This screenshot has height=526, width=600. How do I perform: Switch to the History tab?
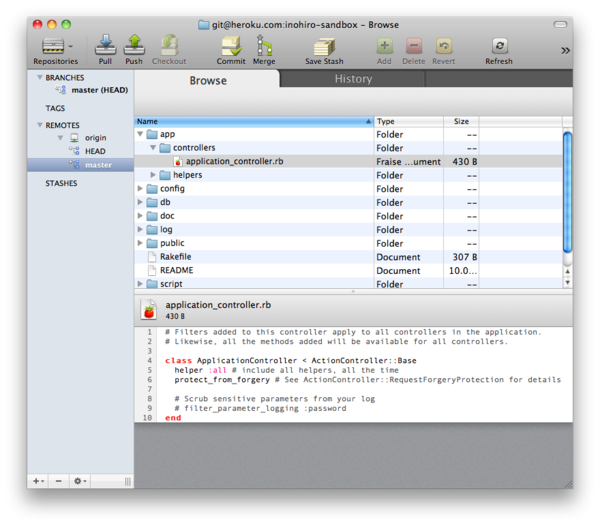[x=353, y=79]
